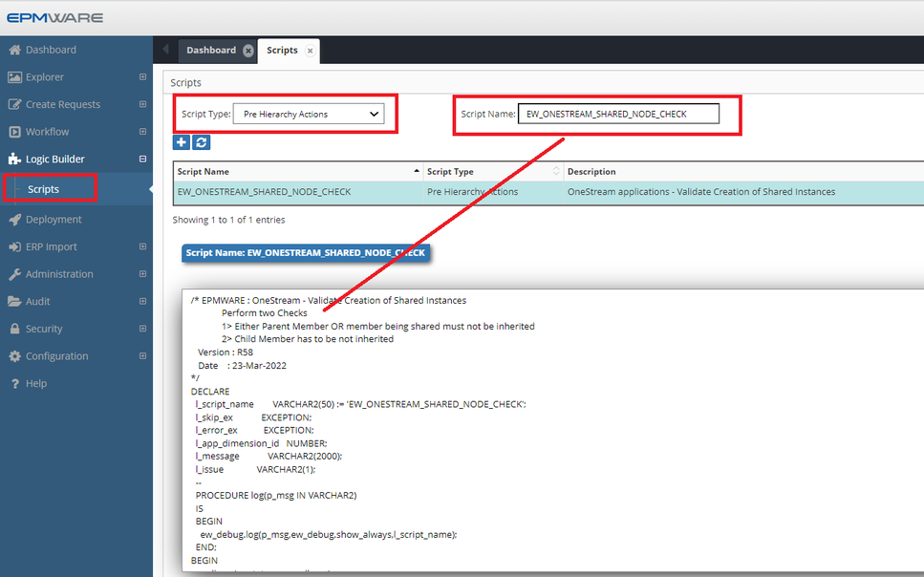
Task: Open the Deployment rocket icon
Action: tap(14, 219)
